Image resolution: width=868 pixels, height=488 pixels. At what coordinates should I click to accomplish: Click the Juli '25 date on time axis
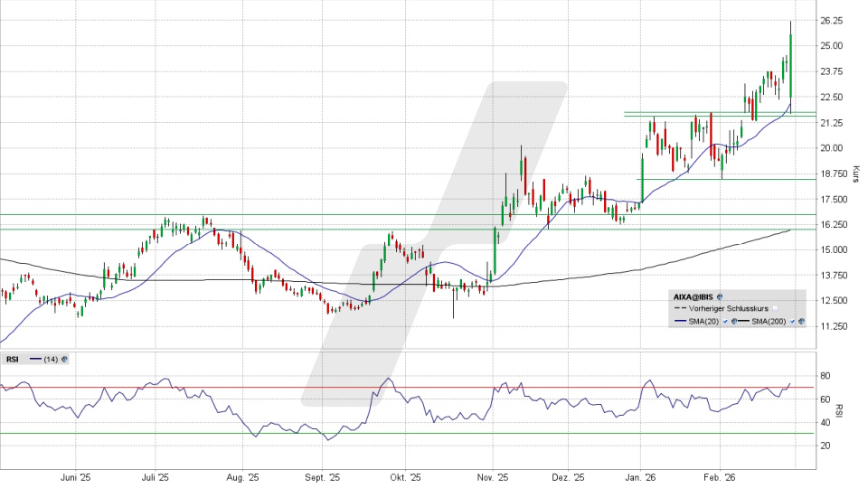tap(156, 478)
